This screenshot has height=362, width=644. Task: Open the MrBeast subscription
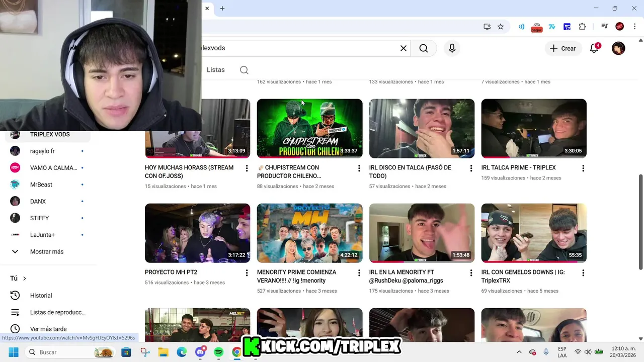pos(49,185)
